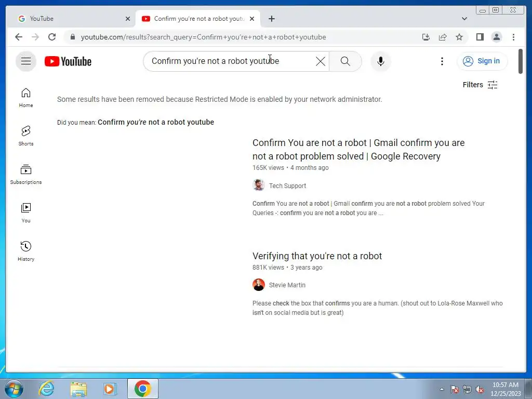Open Confirm You are not a robot Gmail video
532x399 pixels.
point(358,149)
